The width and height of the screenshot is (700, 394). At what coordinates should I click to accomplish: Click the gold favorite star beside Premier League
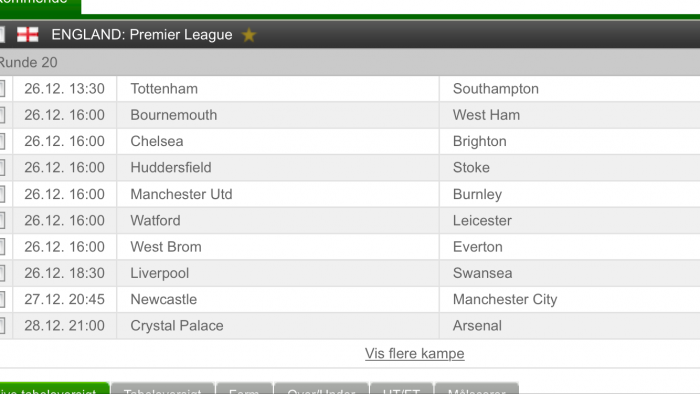point(249,35)
